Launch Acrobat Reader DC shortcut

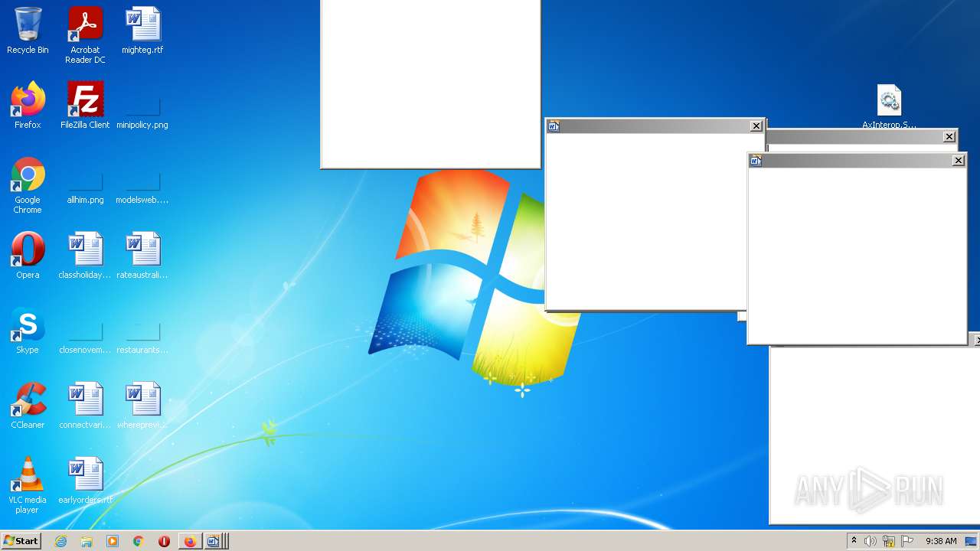coord(85,35)
